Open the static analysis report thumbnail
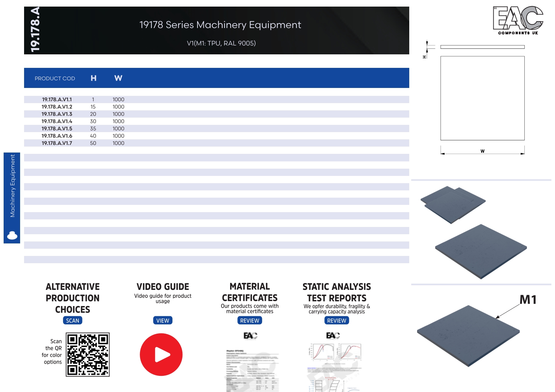555x392 pixels. click(335, 362)
